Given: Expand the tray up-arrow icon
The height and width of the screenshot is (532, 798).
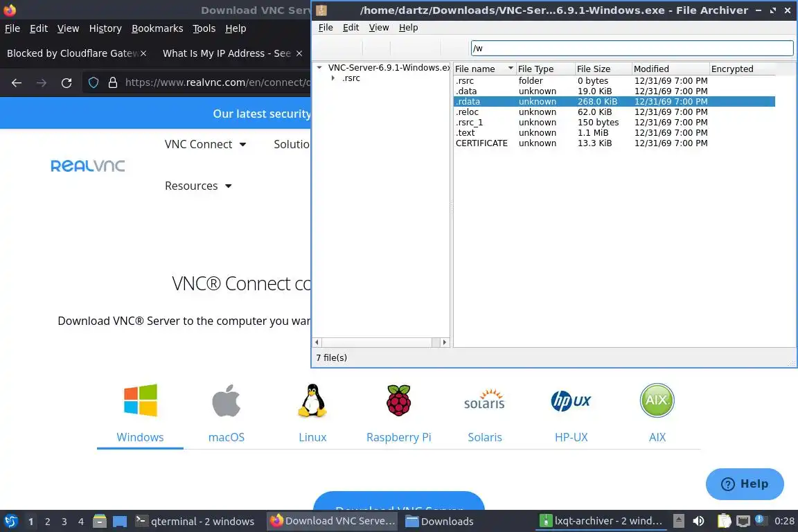Looking at the screenshot, I should 678,522.
